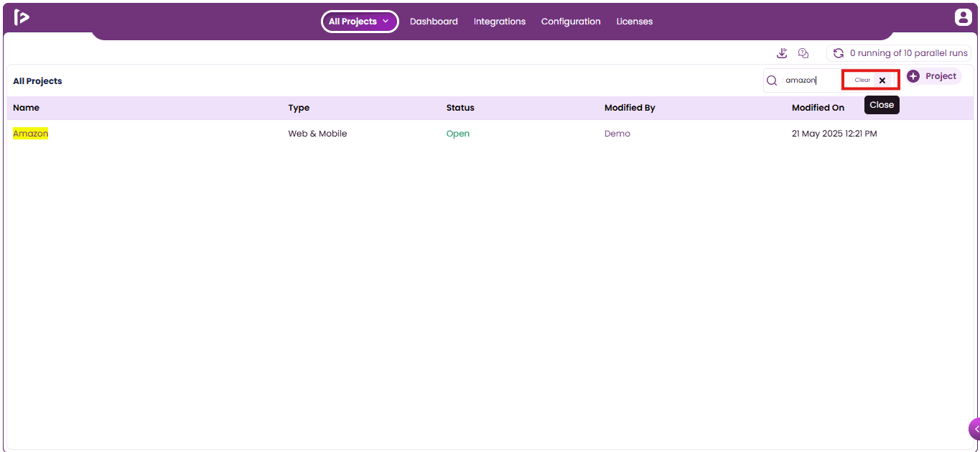
Task: Open the All Projects dropdown
Action: click(x=359, y=22)
